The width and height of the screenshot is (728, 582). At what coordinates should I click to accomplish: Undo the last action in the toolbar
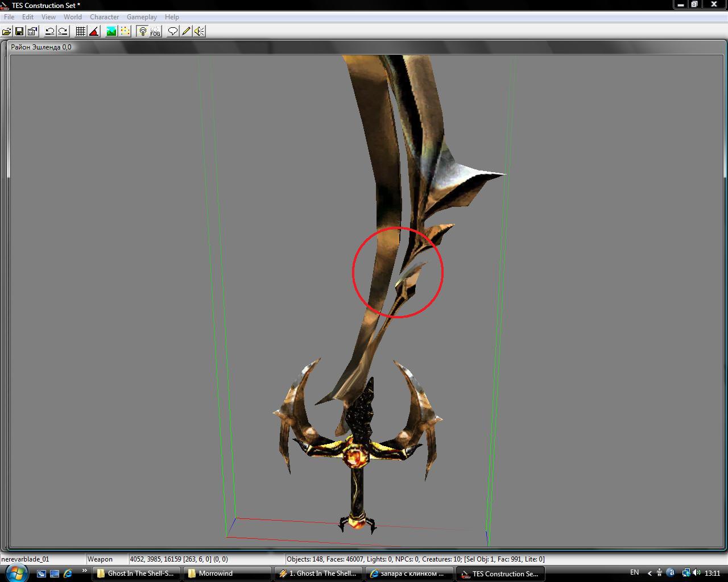point(50,31)
